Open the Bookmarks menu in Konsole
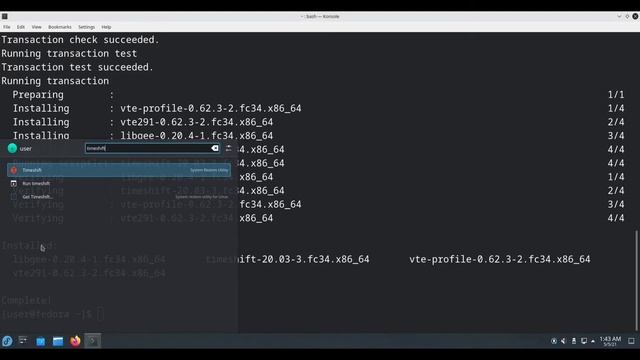This screenshot has width=640, height=360. [x=60, y=27]
